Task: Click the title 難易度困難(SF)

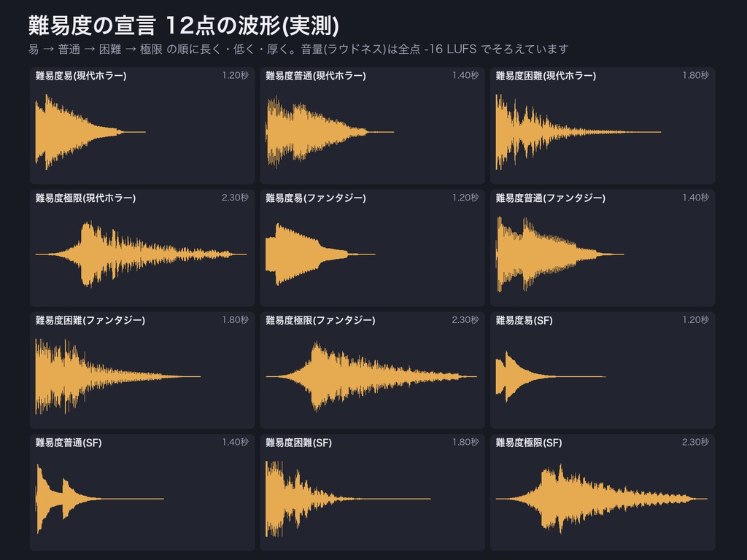Action: click(x=298, y=443)
